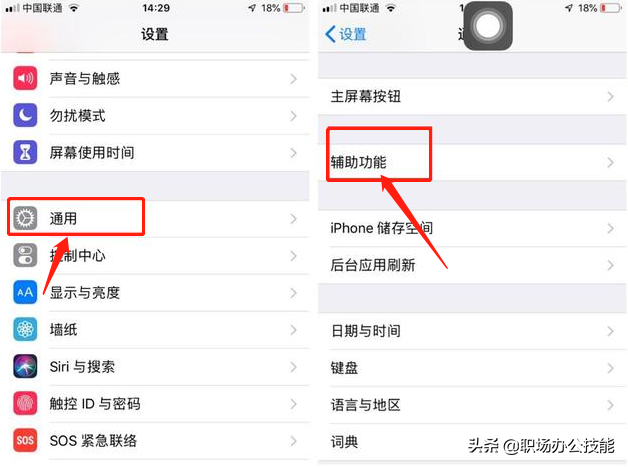This screenshot has height=467, width=628.
Task: Tap the Display & Brightness AA icon
Action: click(25, 292)
